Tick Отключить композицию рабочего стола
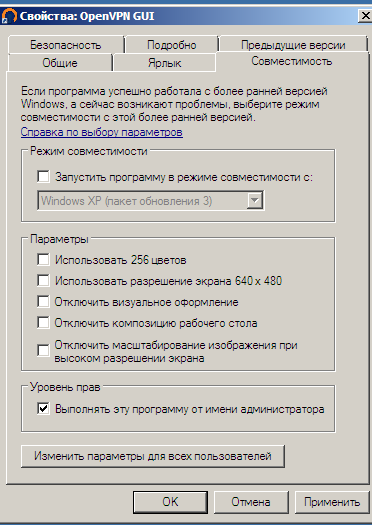 [x=44, y=323]
